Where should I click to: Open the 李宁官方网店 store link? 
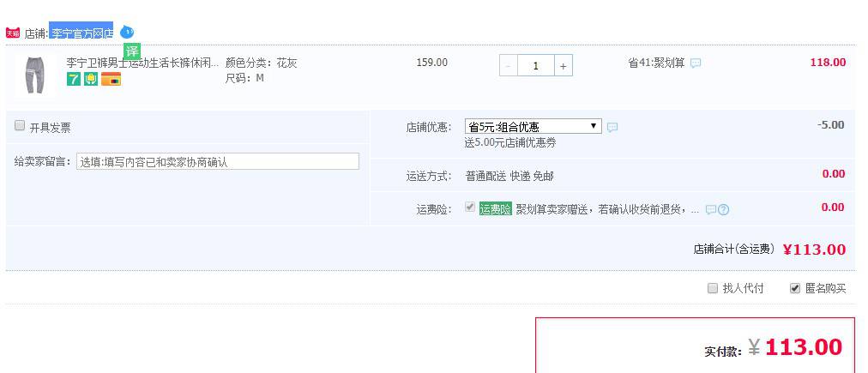pyautogui.click(x=81, y=33)
